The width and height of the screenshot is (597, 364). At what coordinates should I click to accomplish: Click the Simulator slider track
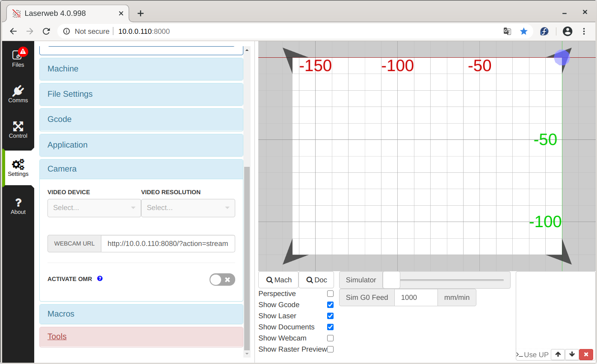(452, 280)
